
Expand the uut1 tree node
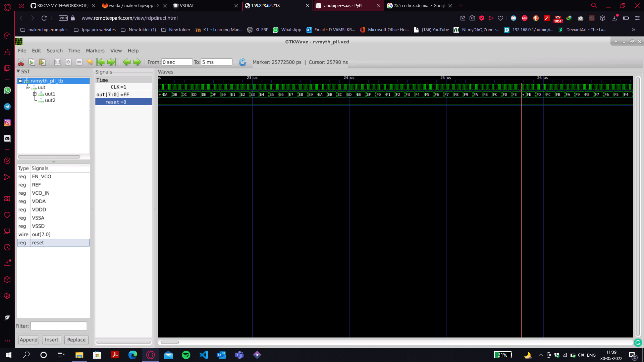point(35,94)
